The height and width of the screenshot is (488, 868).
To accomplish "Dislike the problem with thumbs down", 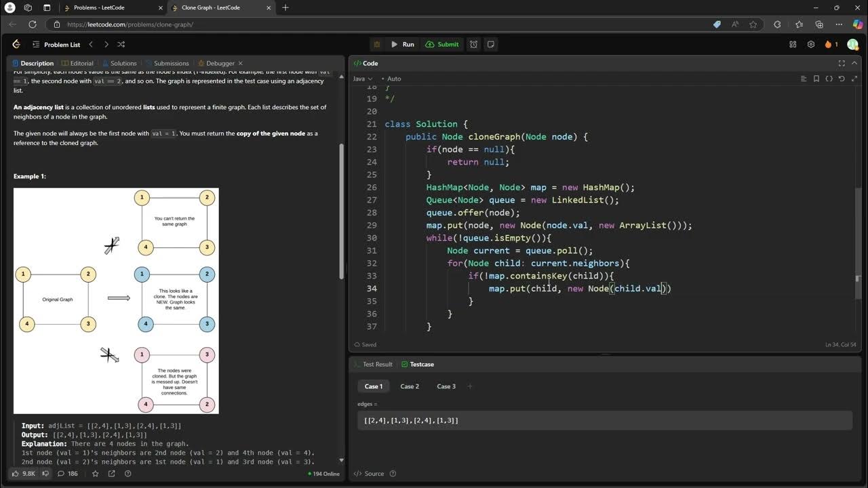I will coord(46,474).
